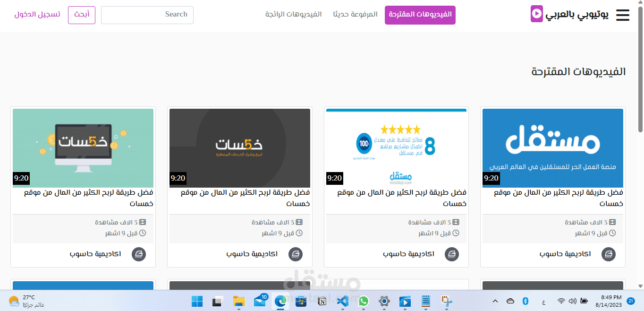The image size is (644, 311).
Task: Click the film views icon on the blue مستقل card
Action: coord(612,222)
